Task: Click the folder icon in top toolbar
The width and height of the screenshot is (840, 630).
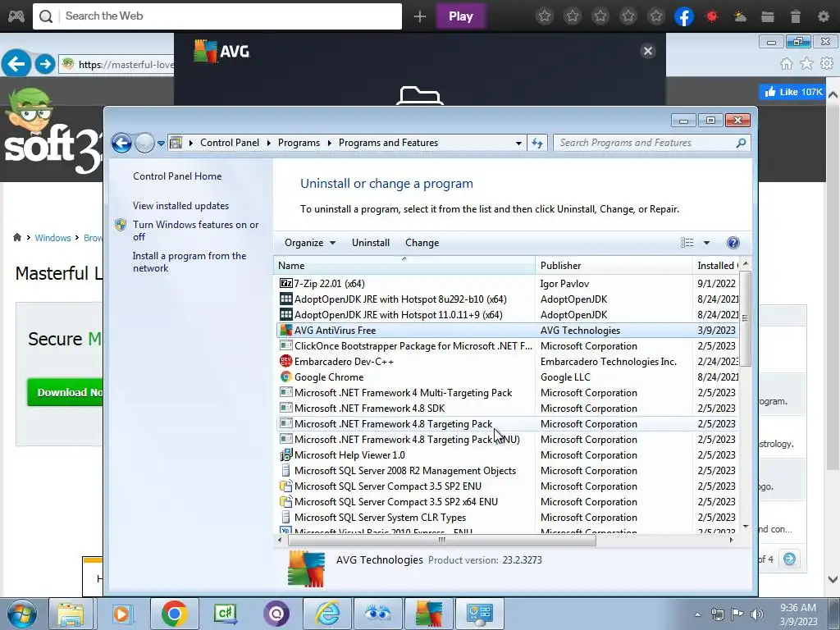Action: [768, 16]
